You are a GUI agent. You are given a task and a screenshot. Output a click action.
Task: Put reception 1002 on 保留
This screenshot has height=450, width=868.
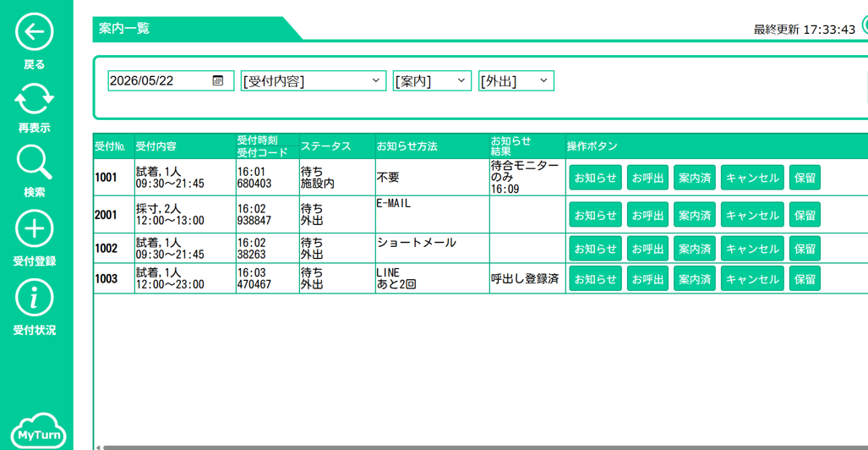[x=805, y=249]
